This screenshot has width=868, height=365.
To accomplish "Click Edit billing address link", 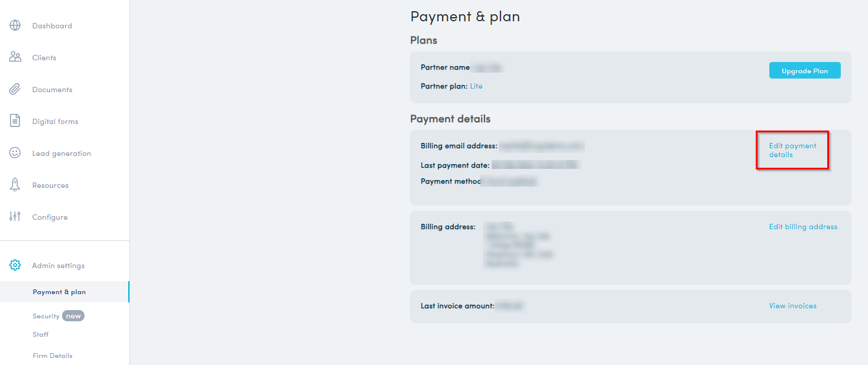I will [x=803, y=227].
